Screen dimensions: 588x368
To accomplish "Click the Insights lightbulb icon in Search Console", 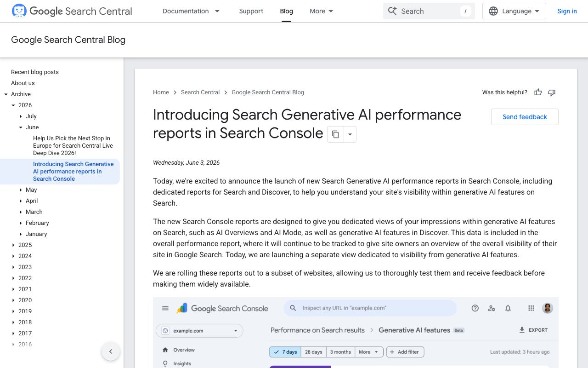I will coord(165,363).
